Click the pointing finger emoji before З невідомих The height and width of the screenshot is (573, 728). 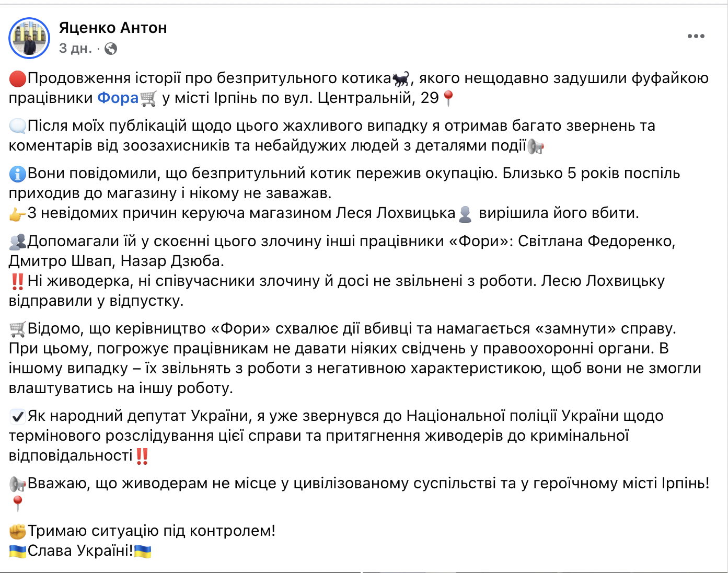pyautogui.click(x=17, y=213)
